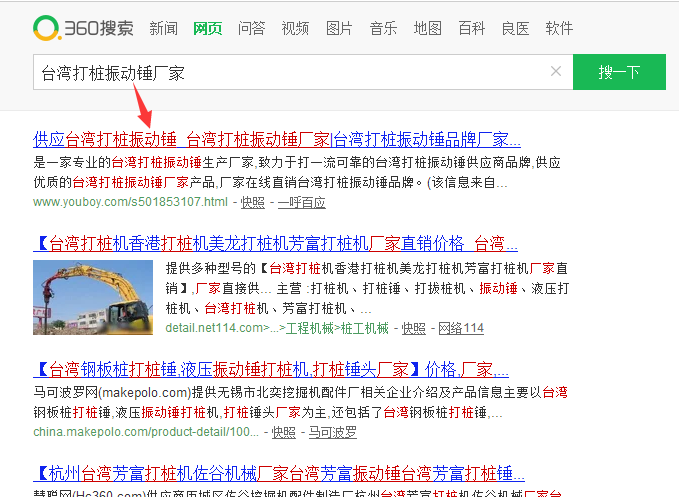Open result 供应台湾打桩振动锤 title link
Viewport: 679px width, 497px height.
277,139
